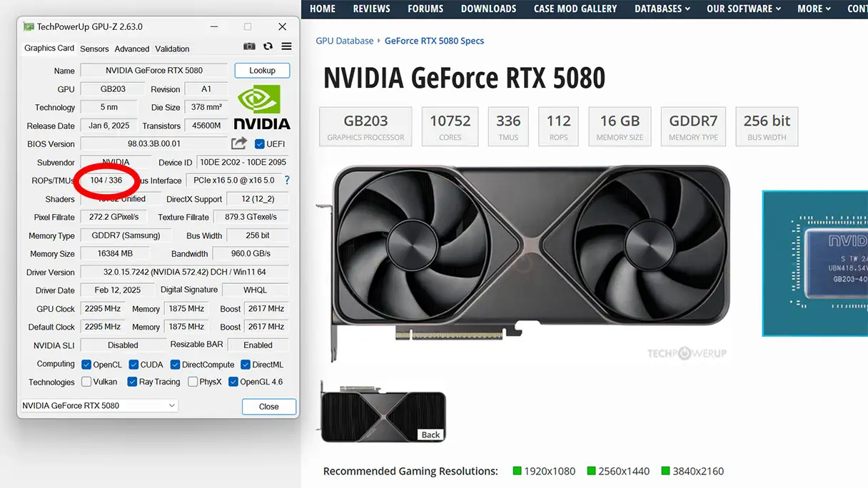The image size is (868, 488).
Task: Open the CASE MOD GALLERY menu item
Action: click(x=575, y=9)
